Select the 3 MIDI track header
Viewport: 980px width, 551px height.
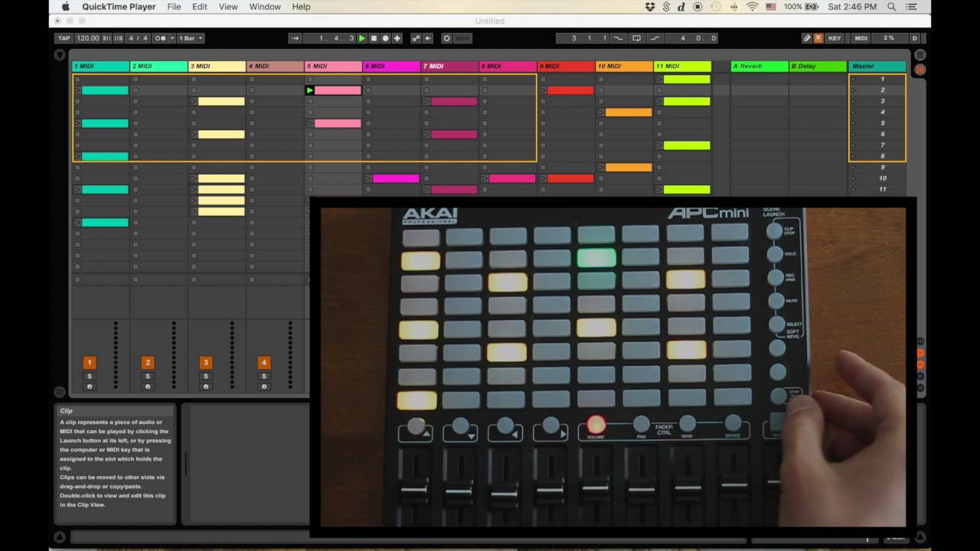point(217,67)
